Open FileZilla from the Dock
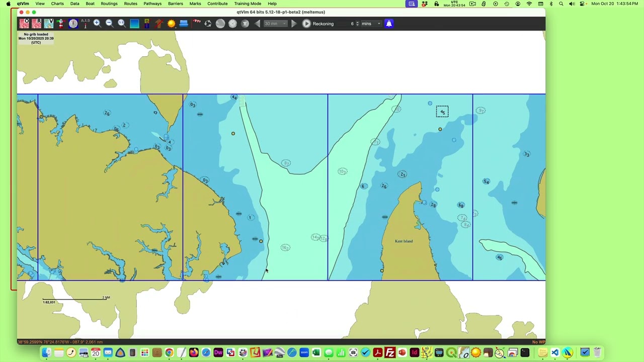The image size is (644, 362). (x=390, y=352)
